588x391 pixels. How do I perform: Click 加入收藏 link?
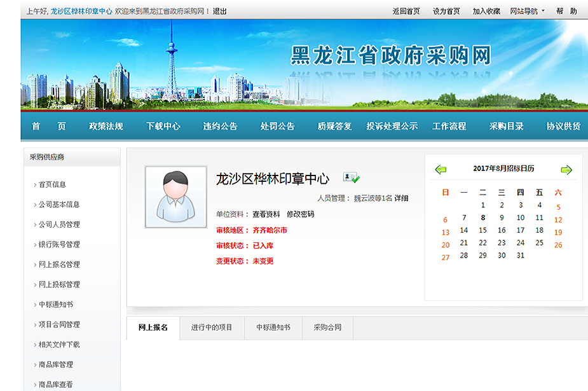tap(486, 11)
